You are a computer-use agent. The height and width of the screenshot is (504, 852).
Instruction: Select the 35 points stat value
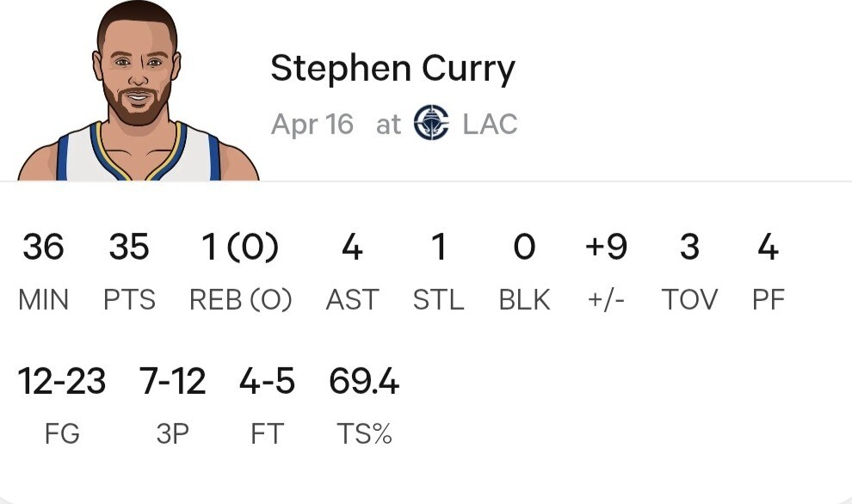(x=129, y=248)
